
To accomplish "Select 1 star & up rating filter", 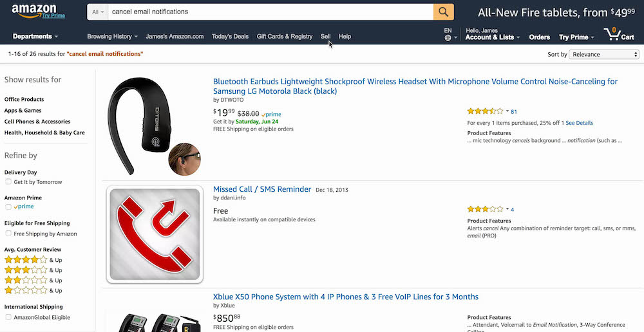I will point(26,291).
